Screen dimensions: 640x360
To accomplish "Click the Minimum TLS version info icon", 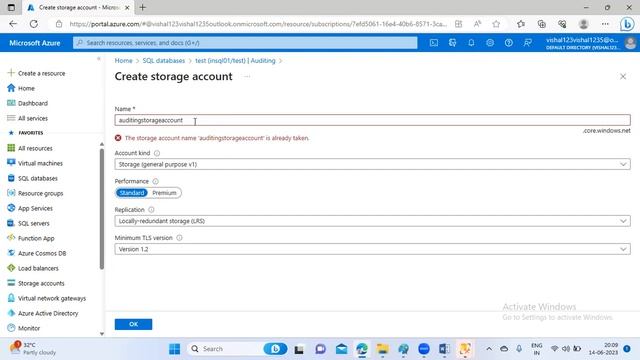I will point(179,238).
